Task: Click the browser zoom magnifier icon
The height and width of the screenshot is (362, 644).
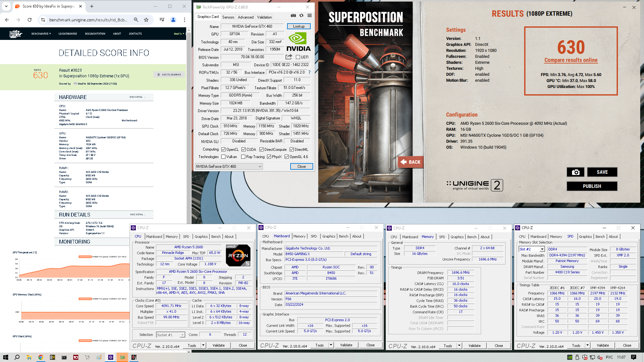Action: (136, 20)
